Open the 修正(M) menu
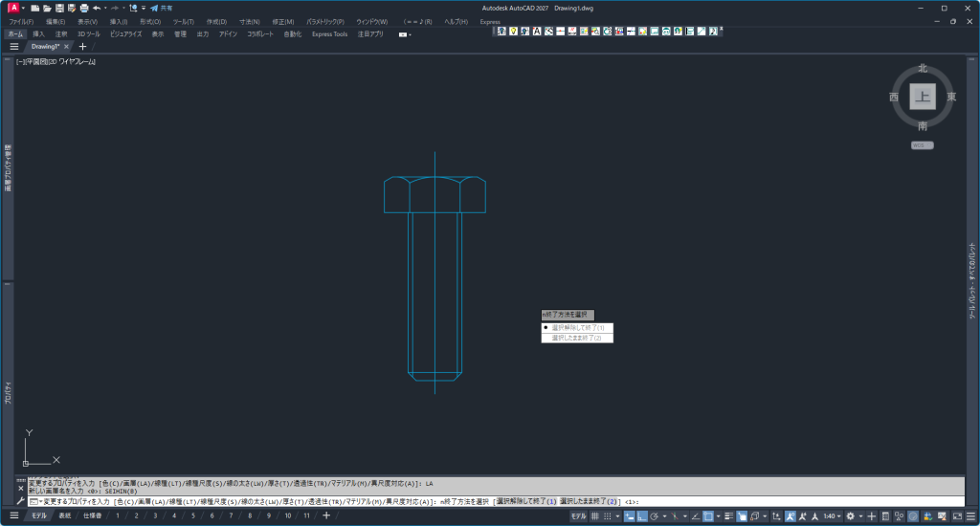This screenshot has height=526, width=980. [x=281, y=21]
